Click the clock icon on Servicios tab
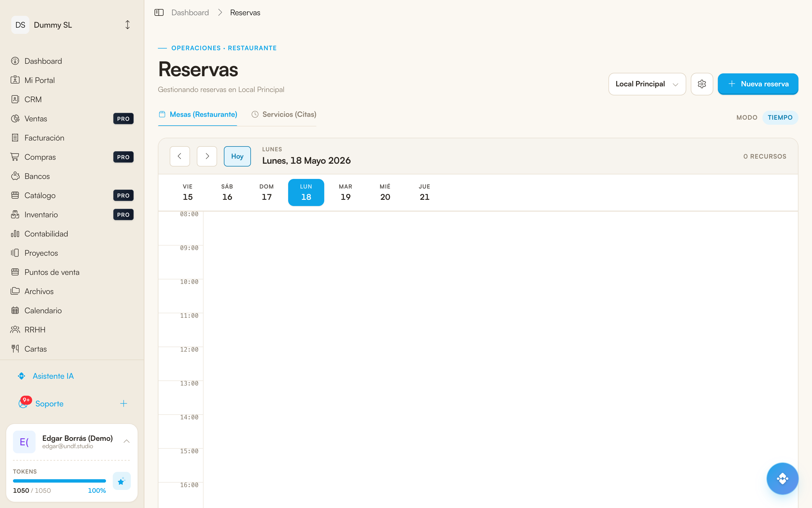Viewport: 812px width, 508px height. (255, 114)
